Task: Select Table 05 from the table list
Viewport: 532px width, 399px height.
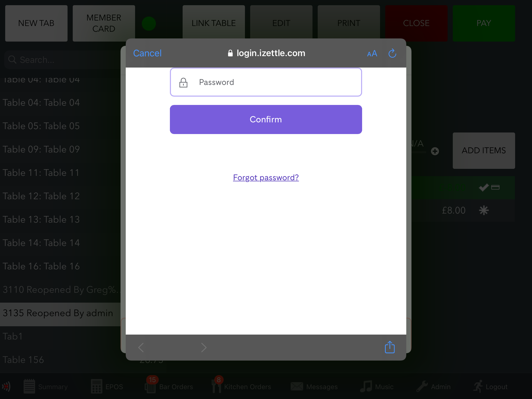Action: point(41,125)
